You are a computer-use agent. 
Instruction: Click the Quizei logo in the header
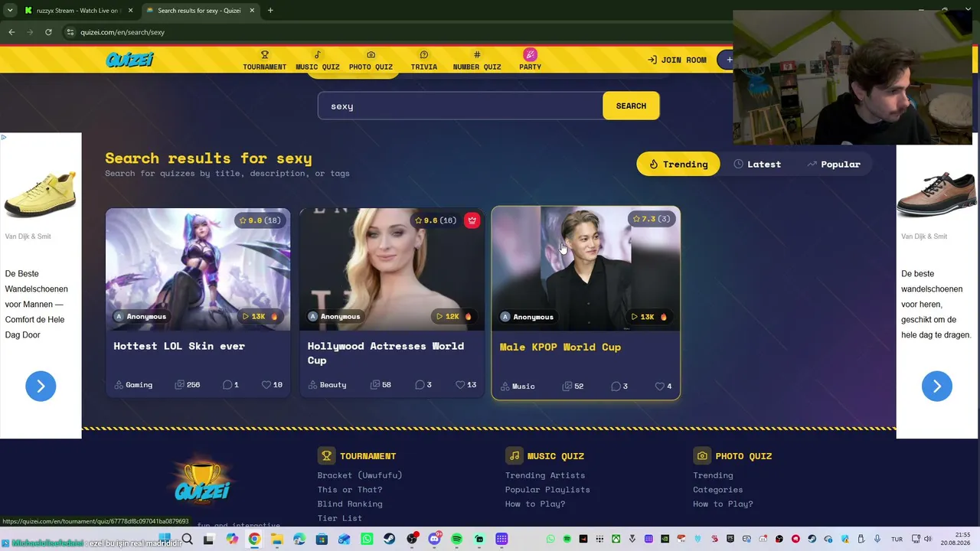129,60
